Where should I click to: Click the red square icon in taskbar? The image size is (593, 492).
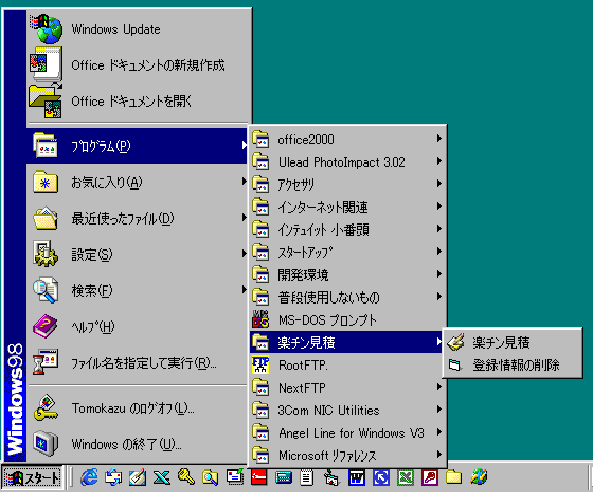[259, 477]
